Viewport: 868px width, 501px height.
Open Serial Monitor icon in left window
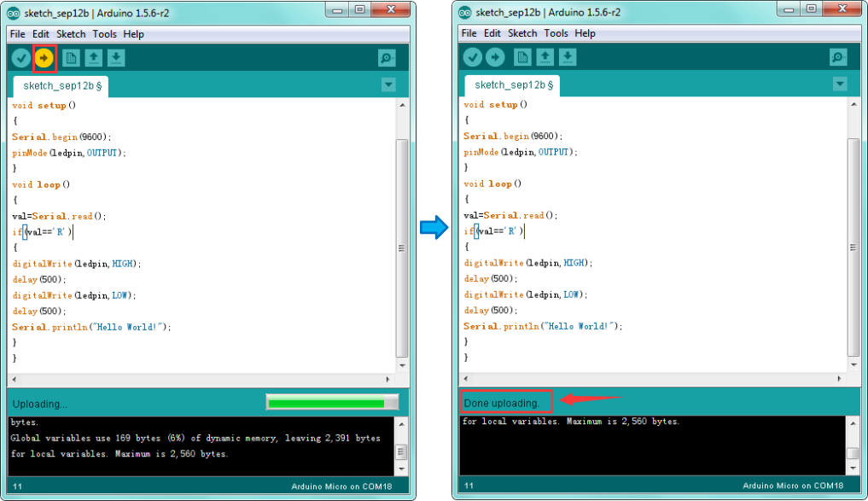point(387,57)
